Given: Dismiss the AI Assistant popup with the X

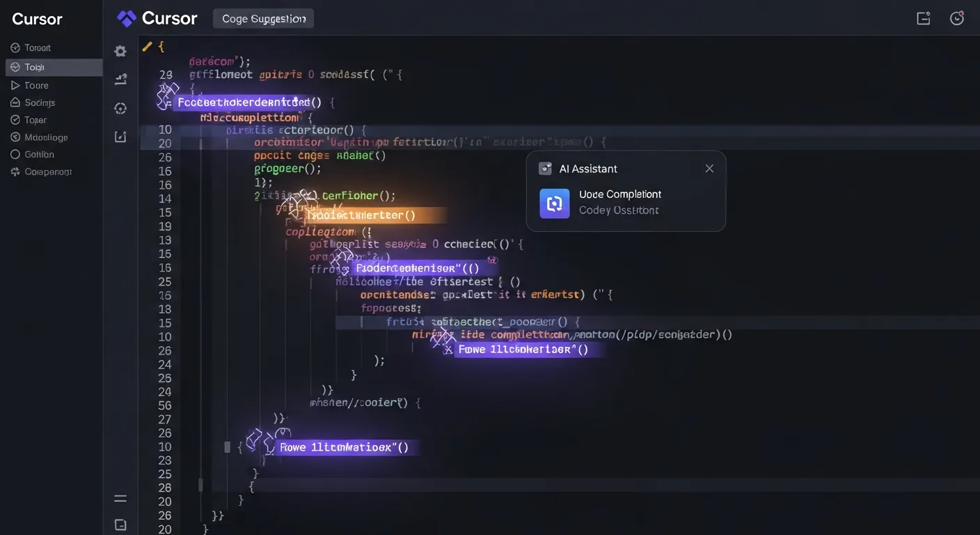Looking at the screenshot, I should tap(709, 168).
